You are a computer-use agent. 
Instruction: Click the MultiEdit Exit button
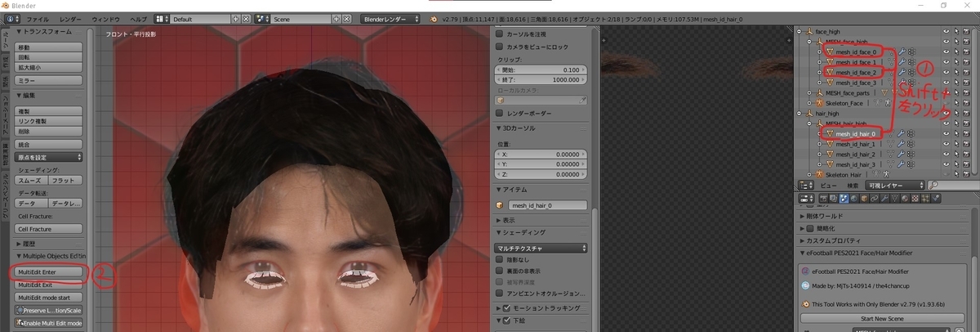(x=49, y=285)
